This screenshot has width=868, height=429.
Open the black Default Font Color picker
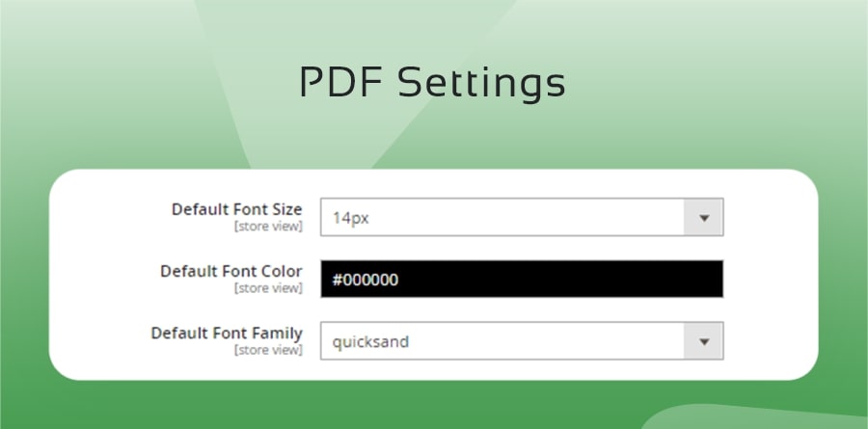pyautogui.click(x=521, y=280)
